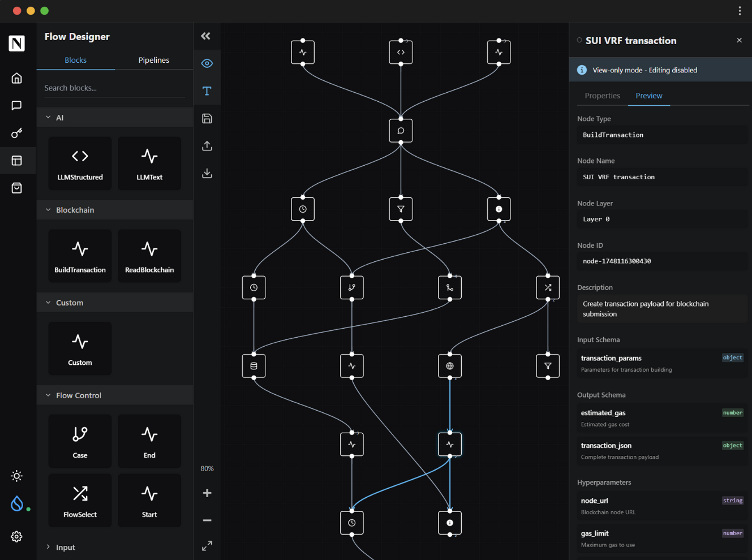Image resolution: width=752 pixels, height=560 pixels.
Task: Click the chat bubble node on canvas
Action: pyautogui.click(x=401, y=131)
